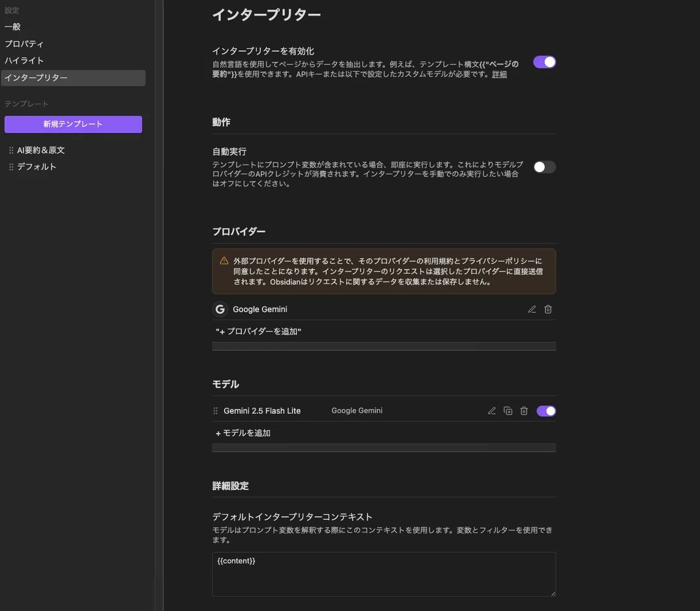The image size is (700, 611).
Task: Click the インタープリターを有効化 setting label
Action: coord(263,51)
